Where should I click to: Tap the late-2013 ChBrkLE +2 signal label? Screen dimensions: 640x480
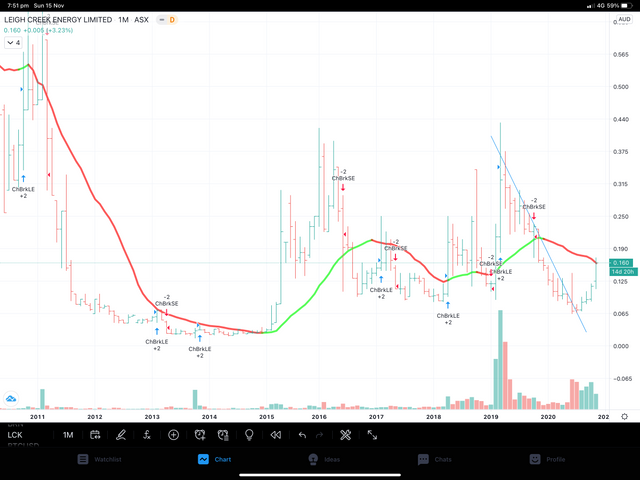pos(200,352)
